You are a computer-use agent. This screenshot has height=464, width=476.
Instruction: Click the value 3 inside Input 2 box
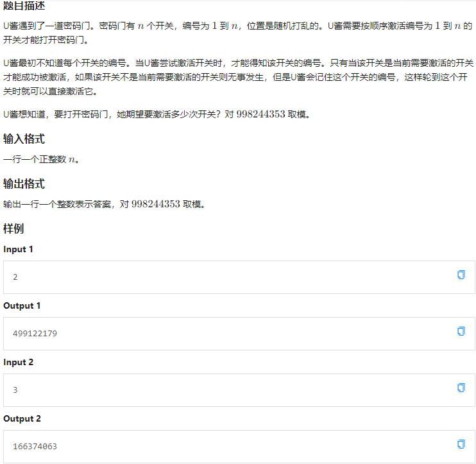15,390
